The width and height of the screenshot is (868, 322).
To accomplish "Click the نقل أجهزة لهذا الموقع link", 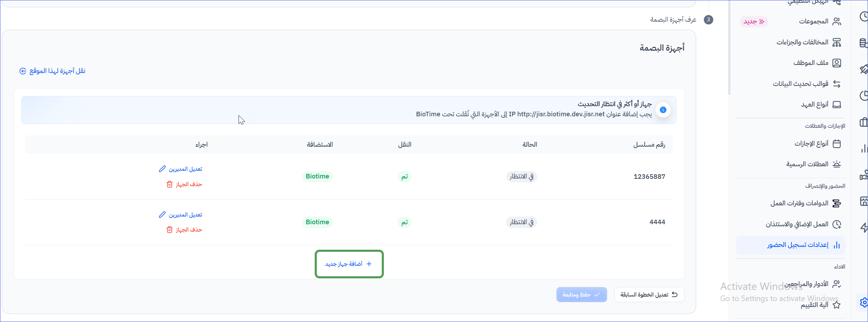I will click(53, 71).
